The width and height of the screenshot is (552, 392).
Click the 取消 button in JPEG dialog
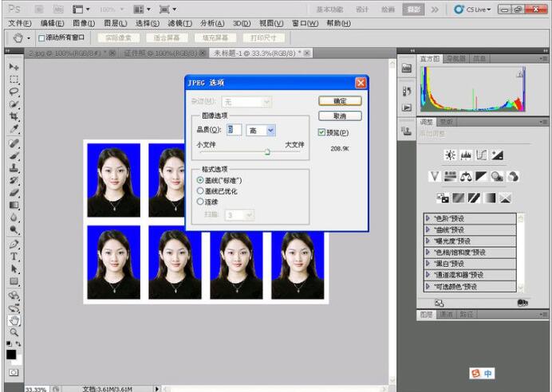pyautogui.click(x=340, y=116)
